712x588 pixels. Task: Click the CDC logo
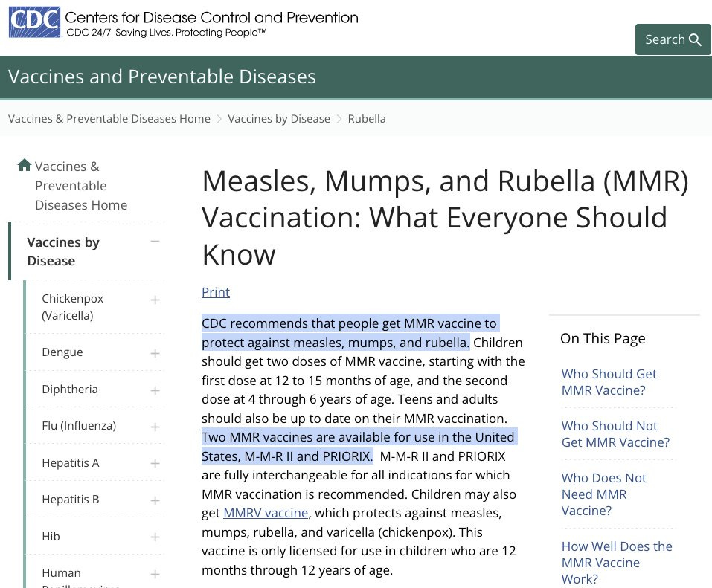(34, 22)
